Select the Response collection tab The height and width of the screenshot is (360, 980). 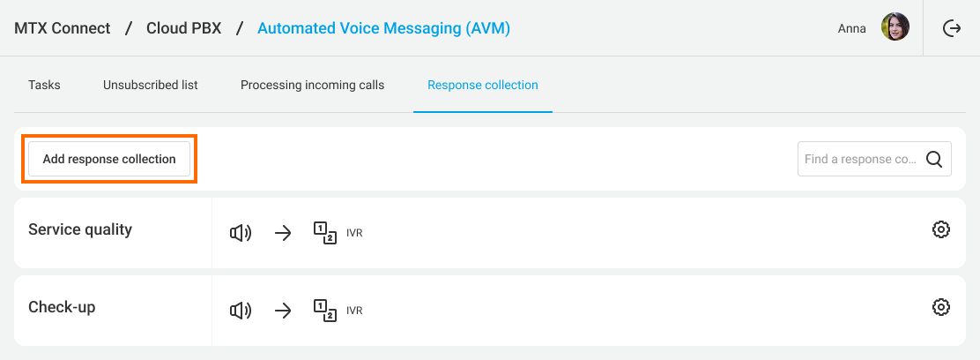click(x=482, y=86)
